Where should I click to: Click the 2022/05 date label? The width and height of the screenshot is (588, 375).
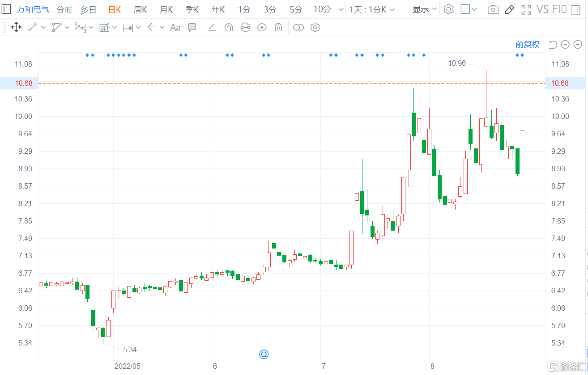click(x=128, y=366)
